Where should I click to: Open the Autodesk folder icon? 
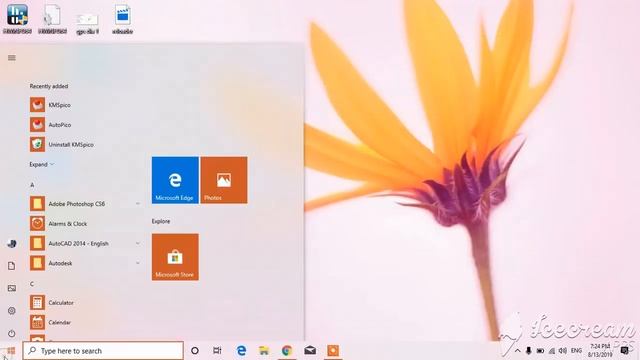pyautogui.click(x=37, y=263)
